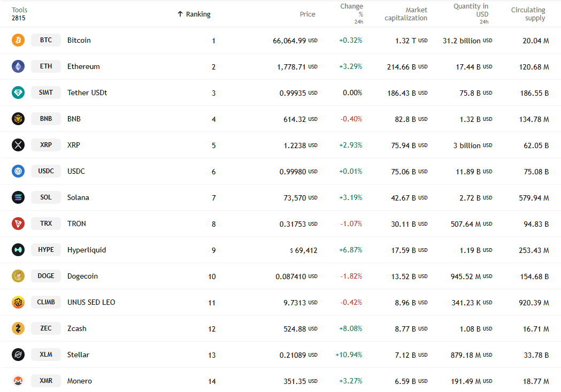Image resolution: width=561 pixels, height=392 pixels.
Task: Click the Ethereum name text
Action: point(83,66)
